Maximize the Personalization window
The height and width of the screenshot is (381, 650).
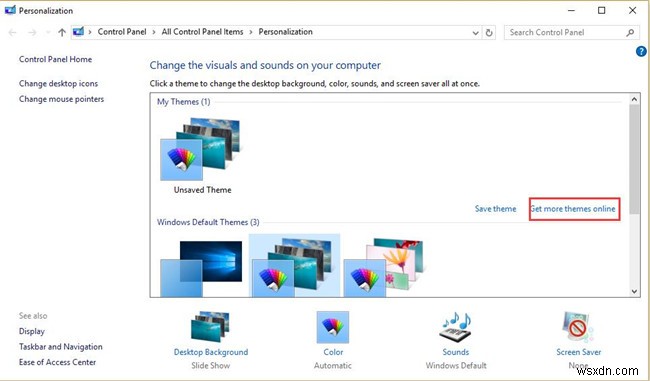pyautogui.click(x=601, y=10)
